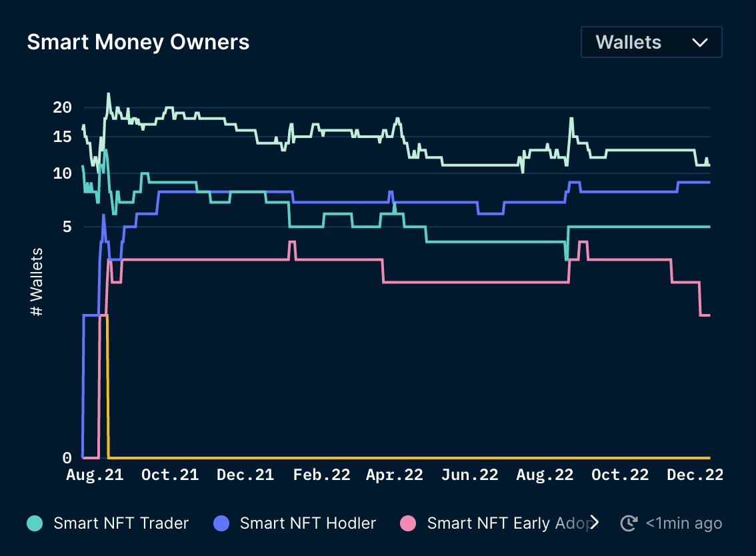Click the Apr.22 x-axis label

[395, 475]
